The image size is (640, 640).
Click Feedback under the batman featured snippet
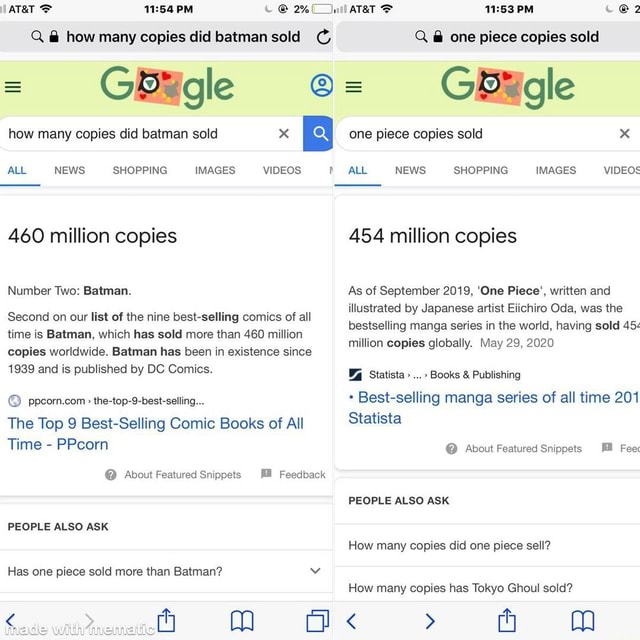tap(294, 474)
